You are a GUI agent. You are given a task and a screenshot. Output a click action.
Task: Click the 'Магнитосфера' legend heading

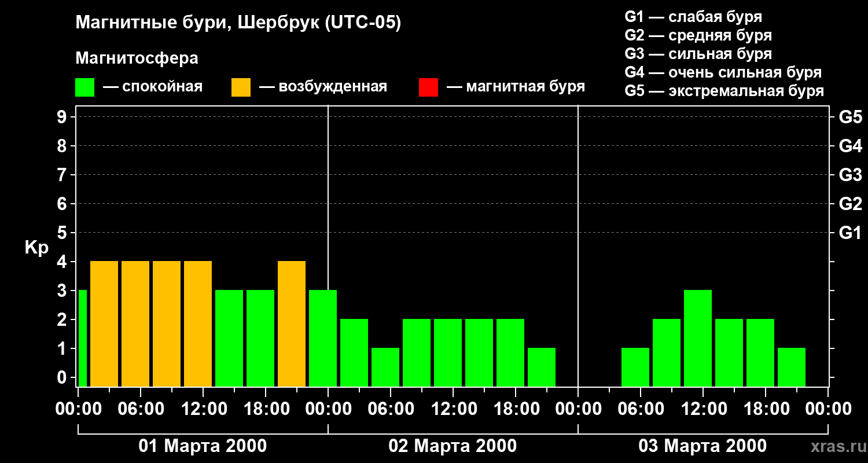pos(137,58)
